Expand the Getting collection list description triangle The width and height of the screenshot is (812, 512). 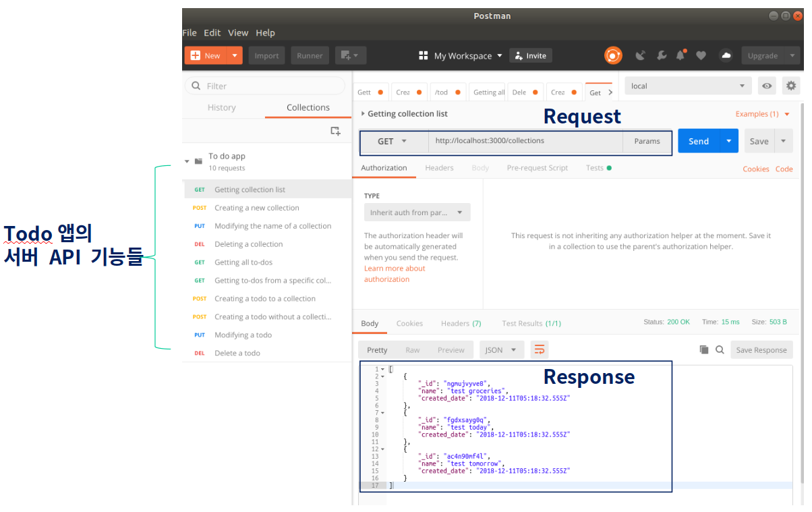click(364, 113)
